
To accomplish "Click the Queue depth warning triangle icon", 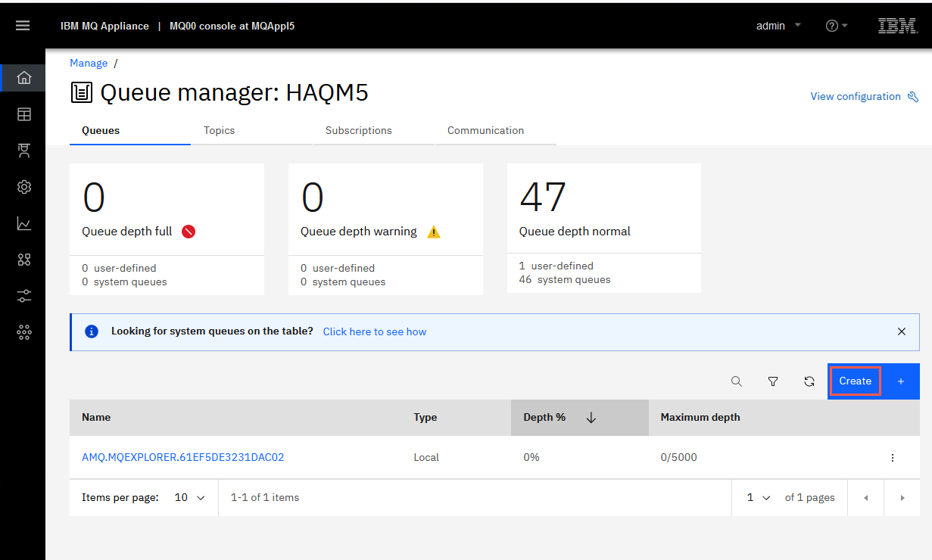I will point(434,232).
